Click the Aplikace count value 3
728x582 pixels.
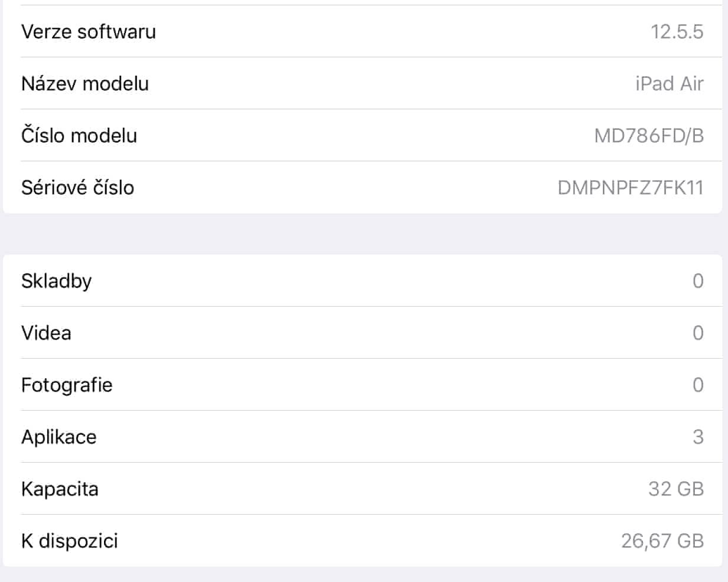698,437
